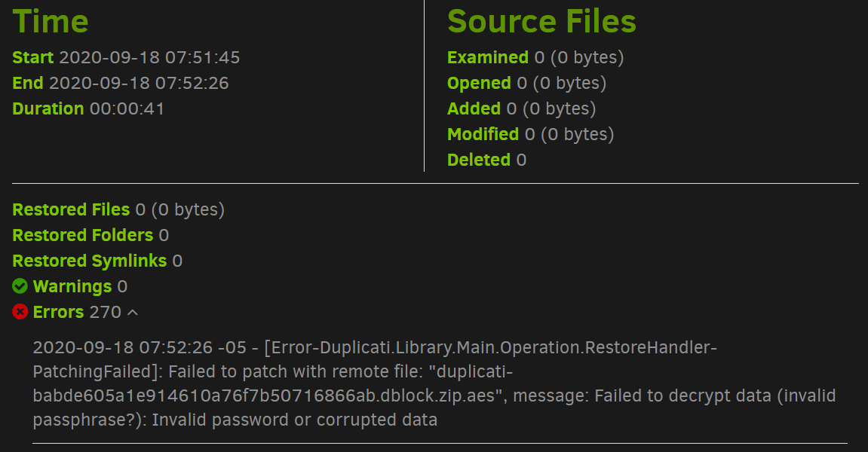Click the green Warnings checkmark icon
This screenshot has width=868, height=452.
(20, 286)
